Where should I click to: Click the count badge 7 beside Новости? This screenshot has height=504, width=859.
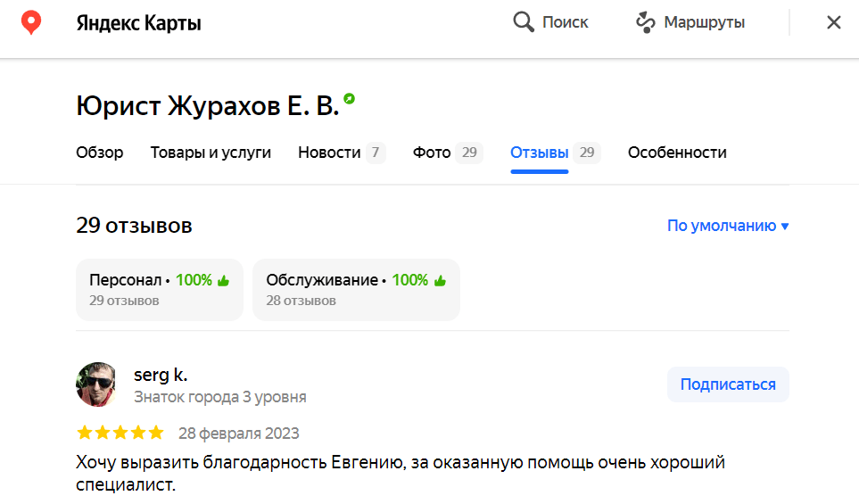(376, 153)
